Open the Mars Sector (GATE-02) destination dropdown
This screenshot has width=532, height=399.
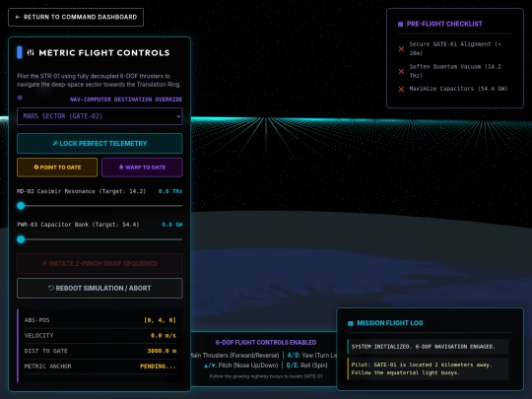click(x=100, y=116)
